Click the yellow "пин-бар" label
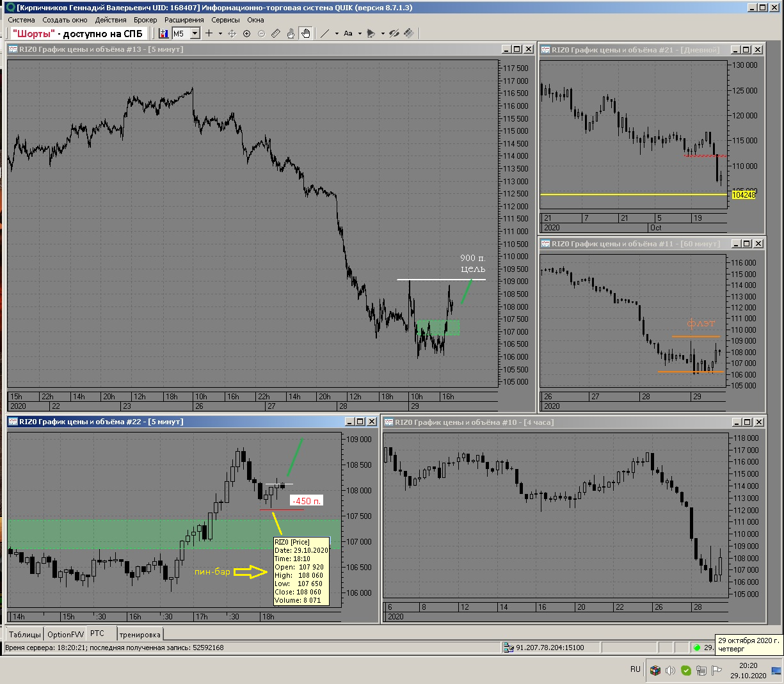Image resolution: width=784 pixels, height=684 pixels. click(212, 571)
